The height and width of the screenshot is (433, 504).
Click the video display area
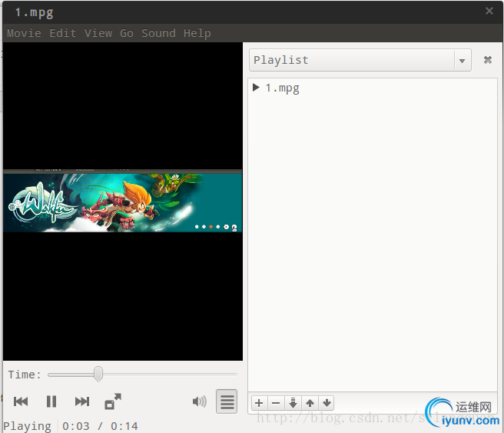click(x=123, y=202)
